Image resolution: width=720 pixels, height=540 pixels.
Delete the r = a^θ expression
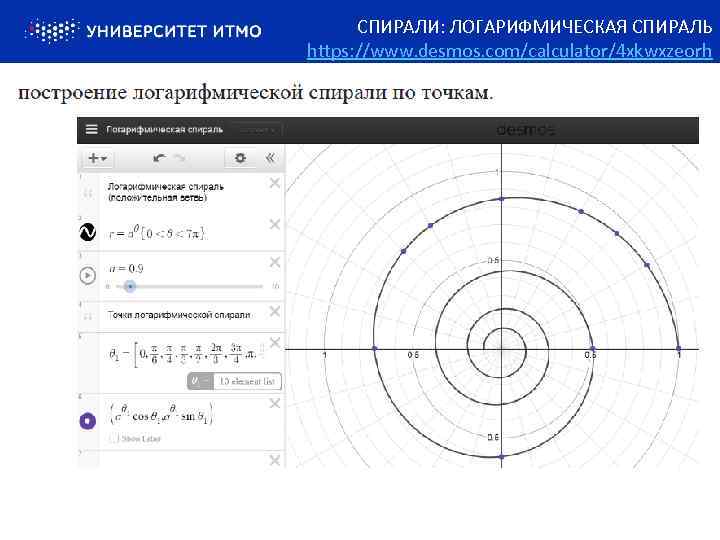275,225
